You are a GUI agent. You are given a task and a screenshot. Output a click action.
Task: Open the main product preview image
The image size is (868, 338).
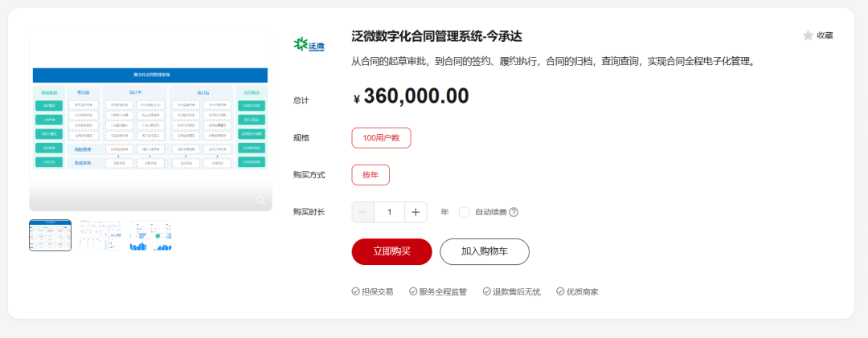click(150, 120)
